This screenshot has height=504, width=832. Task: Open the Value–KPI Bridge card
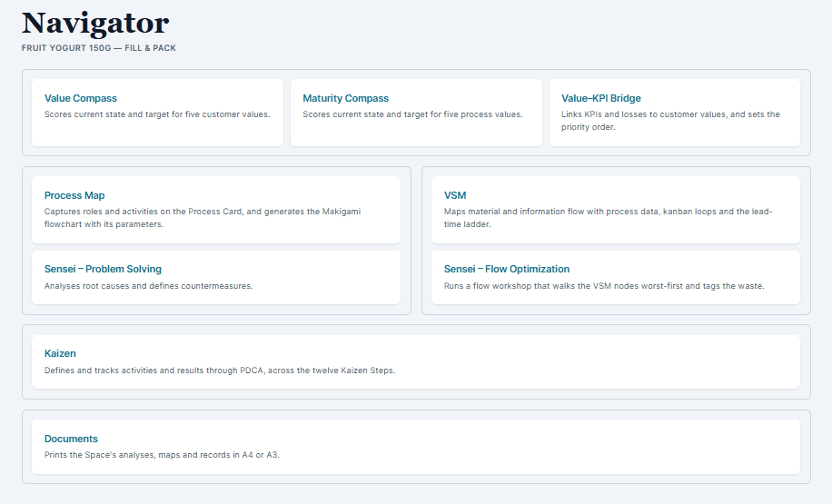pyautogui.click(x=674, y=113)
